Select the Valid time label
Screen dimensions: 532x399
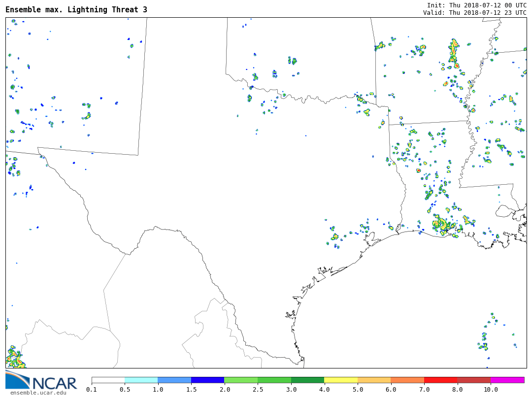pos(474,13)
